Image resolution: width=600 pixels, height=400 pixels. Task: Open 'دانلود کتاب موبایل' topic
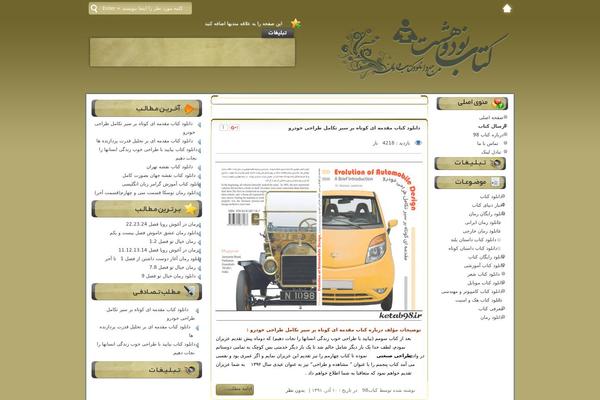click(x=484, y=283)
